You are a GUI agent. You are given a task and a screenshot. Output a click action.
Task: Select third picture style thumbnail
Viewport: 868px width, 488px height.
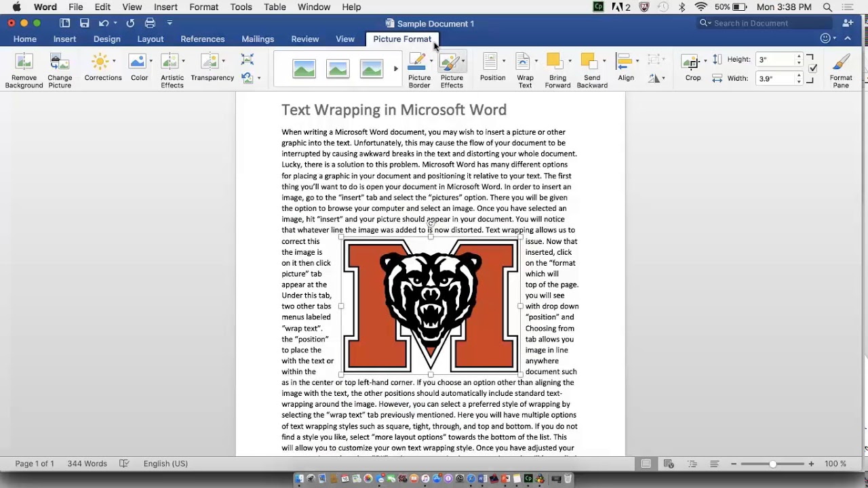371,68
